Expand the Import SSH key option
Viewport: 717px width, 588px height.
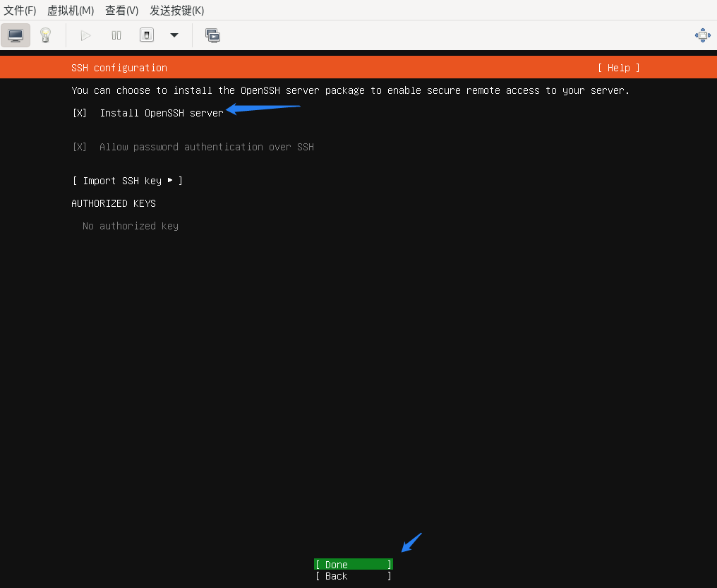[x=127, y=181]
